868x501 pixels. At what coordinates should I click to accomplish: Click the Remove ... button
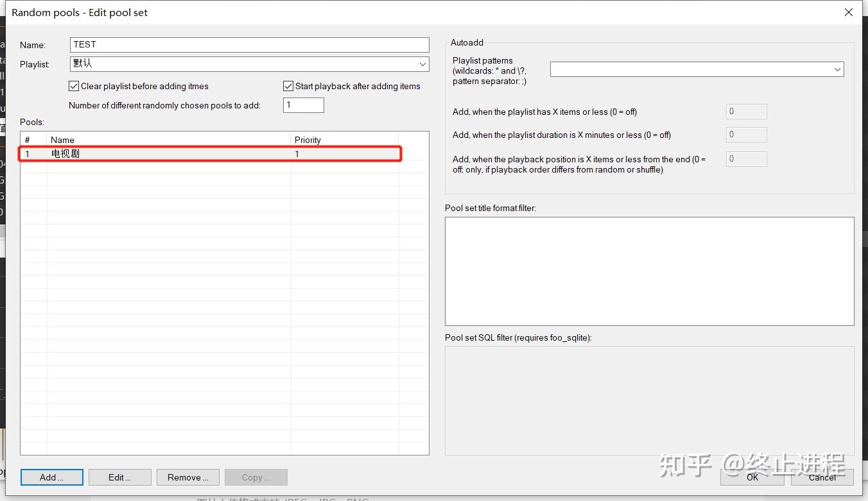188,477
